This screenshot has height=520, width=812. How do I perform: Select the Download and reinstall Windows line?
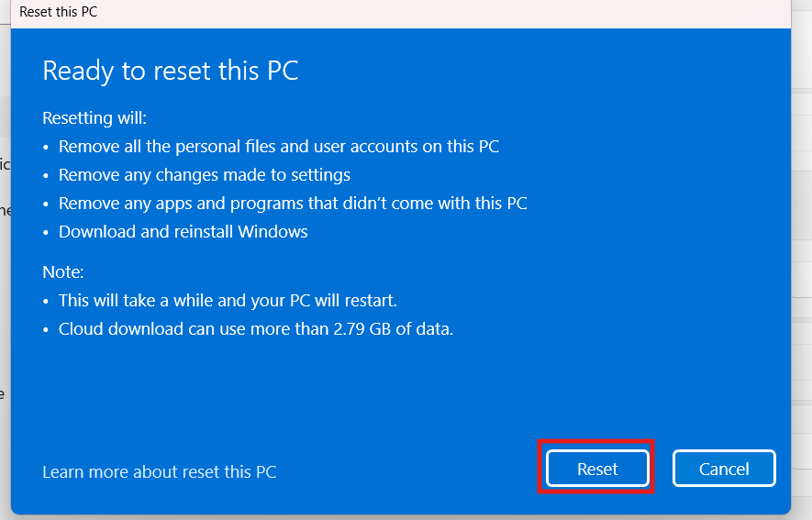tap(183, 232)
